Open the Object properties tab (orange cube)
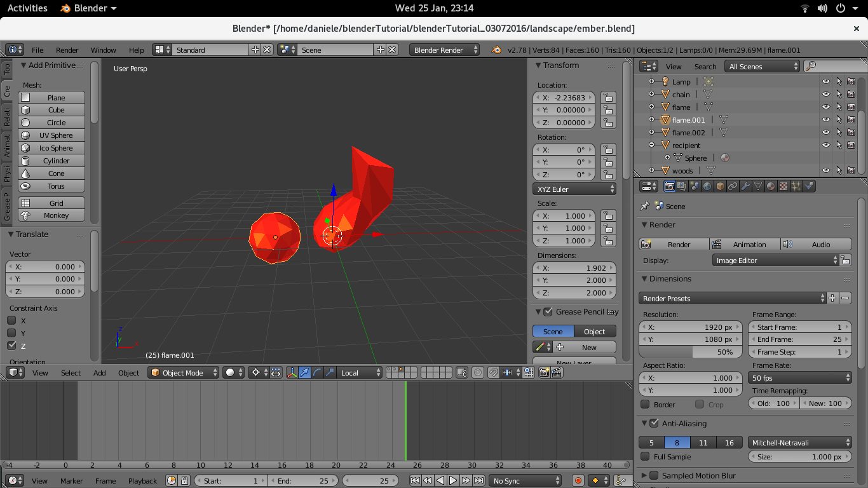The width and height of the screenshot is (868, 488). point(720,186)
